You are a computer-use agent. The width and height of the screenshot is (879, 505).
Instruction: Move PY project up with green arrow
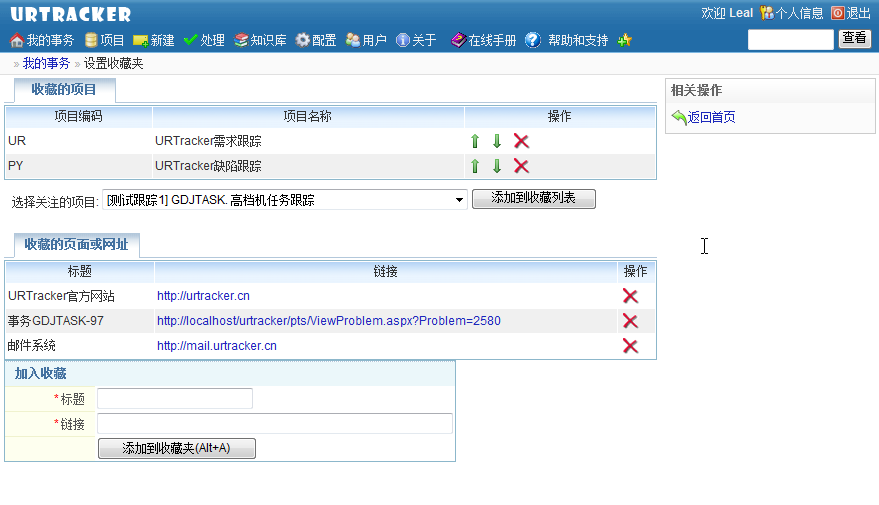(475, 166)
